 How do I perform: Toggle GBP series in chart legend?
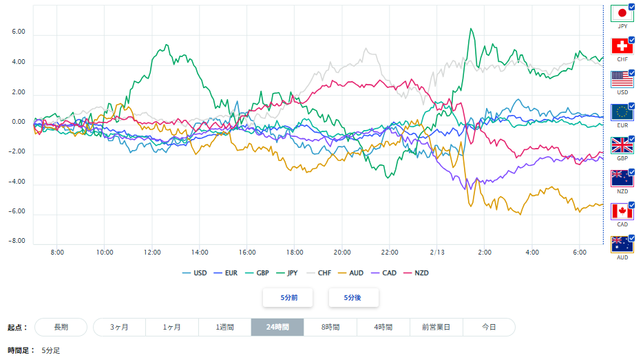(257, 273)
